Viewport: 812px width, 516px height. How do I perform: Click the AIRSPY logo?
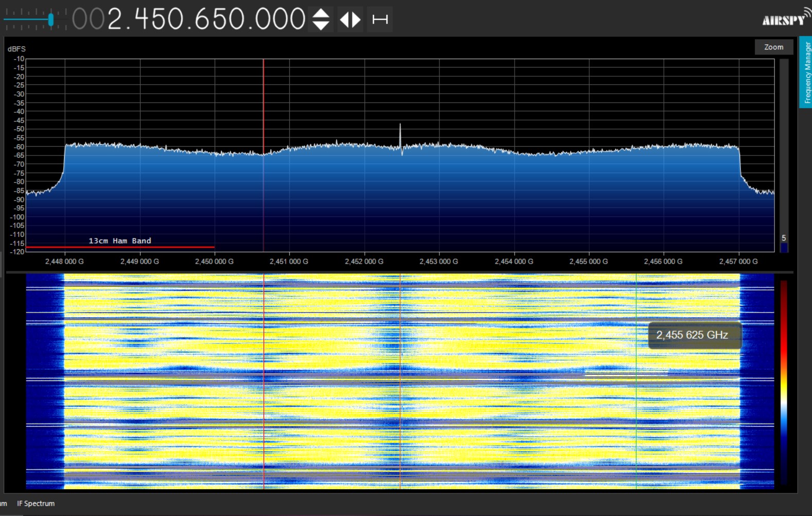tap(786, 18)
